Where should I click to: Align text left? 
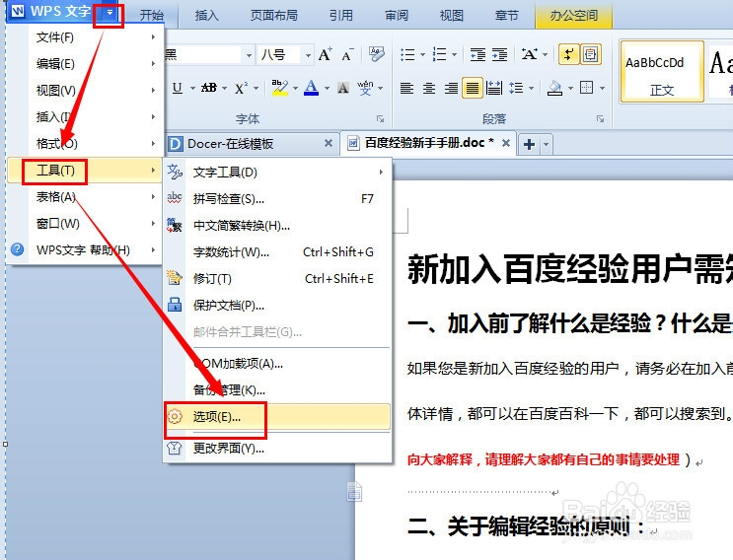(x=406, y=88)
